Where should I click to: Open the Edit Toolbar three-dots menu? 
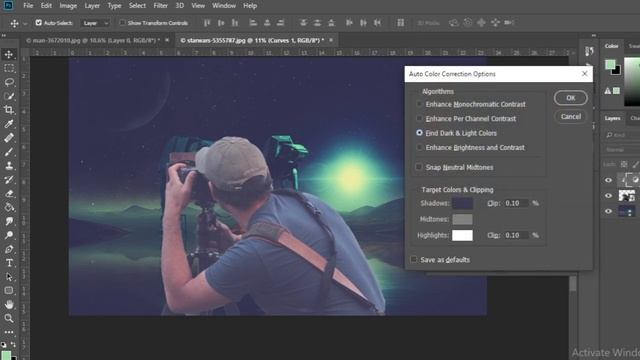coord(9,332)
